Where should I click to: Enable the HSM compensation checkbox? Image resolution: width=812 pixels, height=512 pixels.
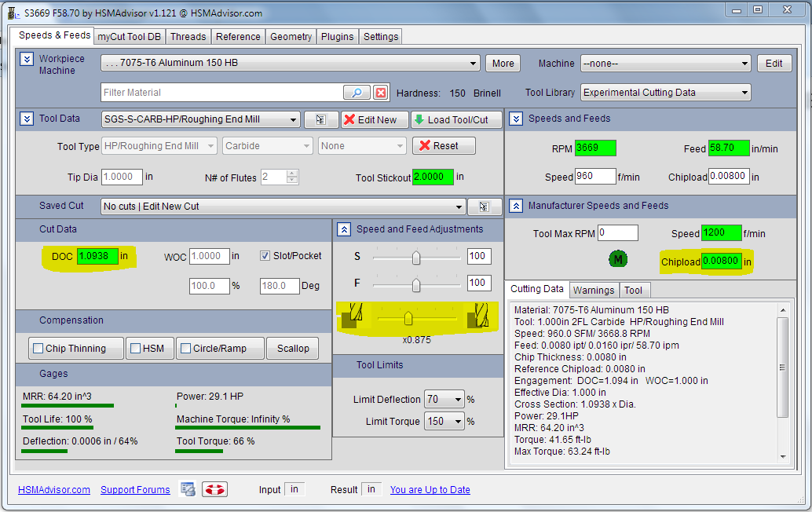click(x=136, y=348)
